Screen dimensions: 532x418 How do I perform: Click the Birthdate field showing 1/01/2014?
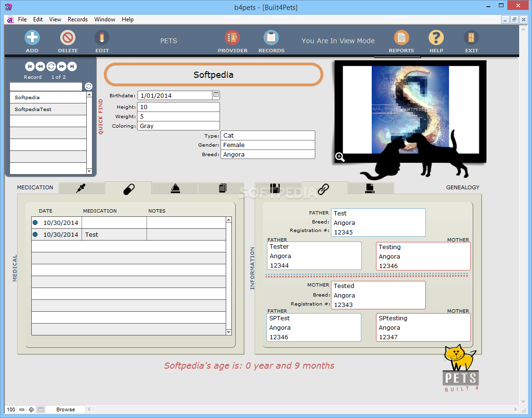pos(175,95)
